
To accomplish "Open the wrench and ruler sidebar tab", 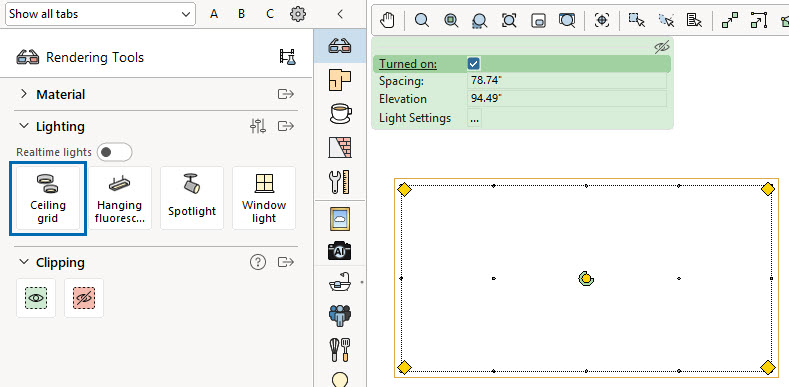I will tap(340, 182).
